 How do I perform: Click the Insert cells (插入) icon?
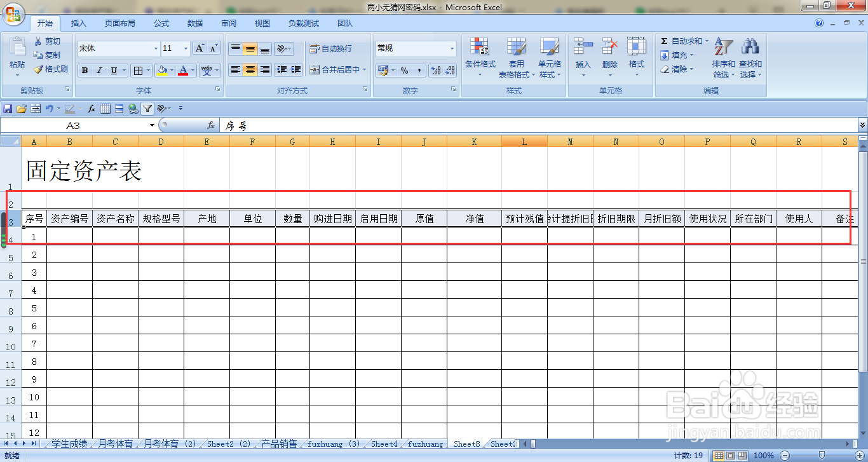click(x=583, y=47)
